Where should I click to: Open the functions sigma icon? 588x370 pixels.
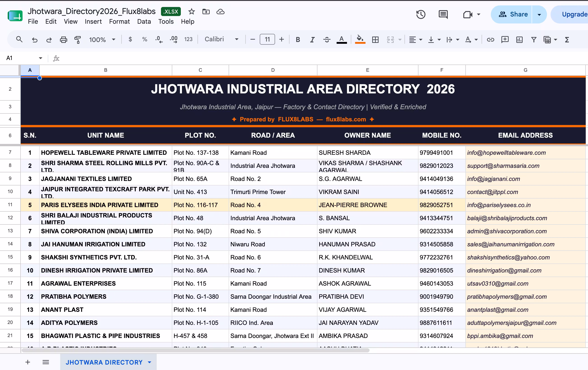(x=567, y=39)
